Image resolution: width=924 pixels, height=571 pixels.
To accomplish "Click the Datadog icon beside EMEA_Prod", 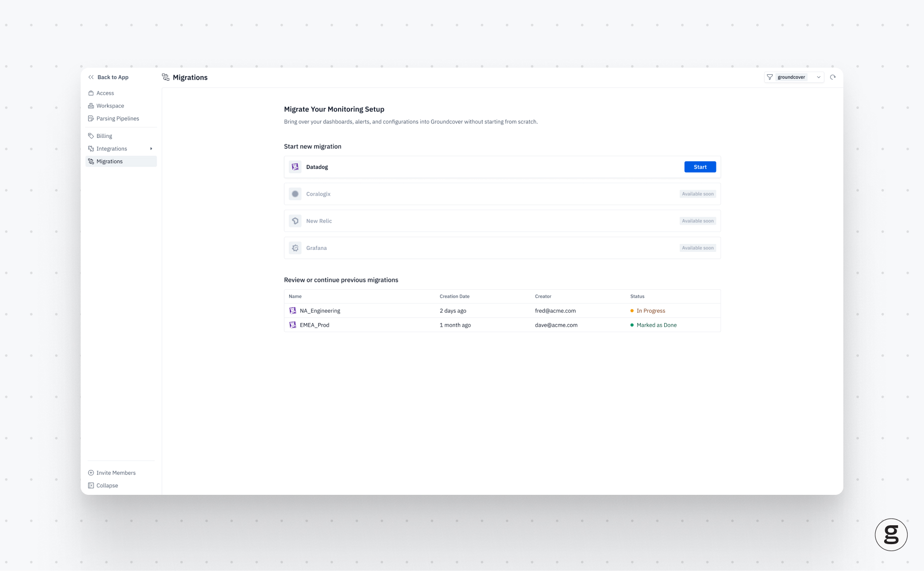I will (x=293, y=325).
